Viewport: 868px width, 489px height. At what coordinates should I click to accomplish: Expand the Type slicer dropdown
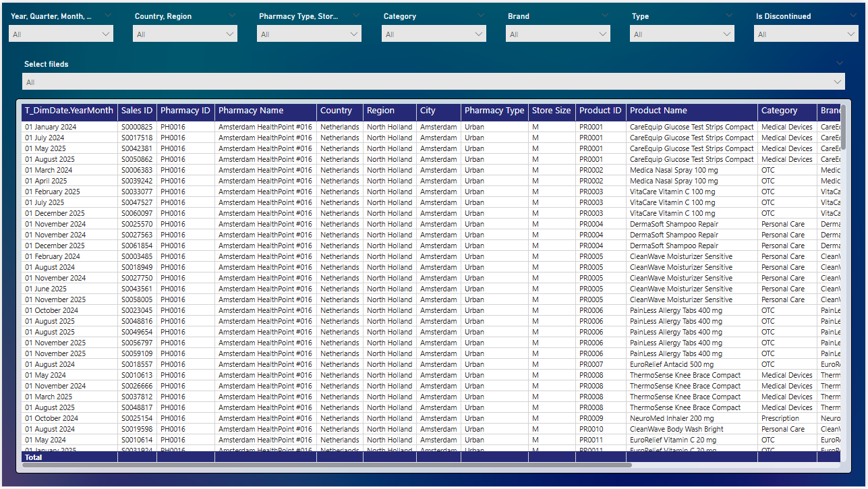click(682, 34)
